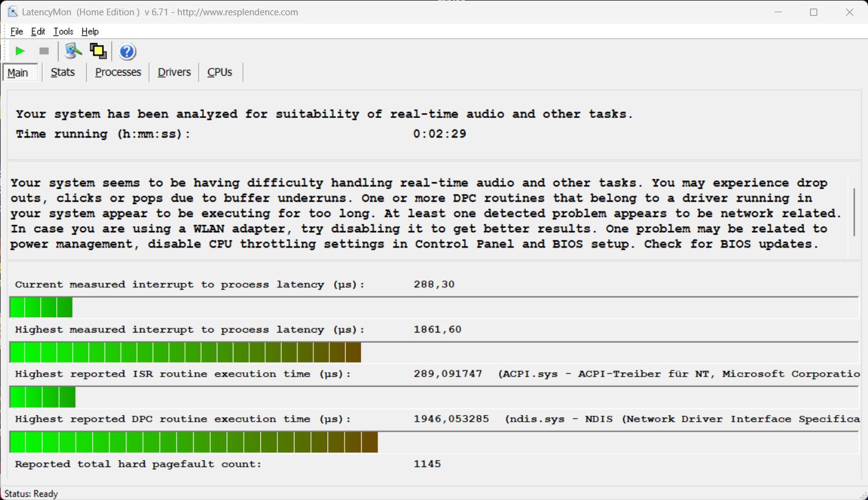Click the ACPI.sys driver description text
This screenshot has height=500, width=868.
point(679,374)
